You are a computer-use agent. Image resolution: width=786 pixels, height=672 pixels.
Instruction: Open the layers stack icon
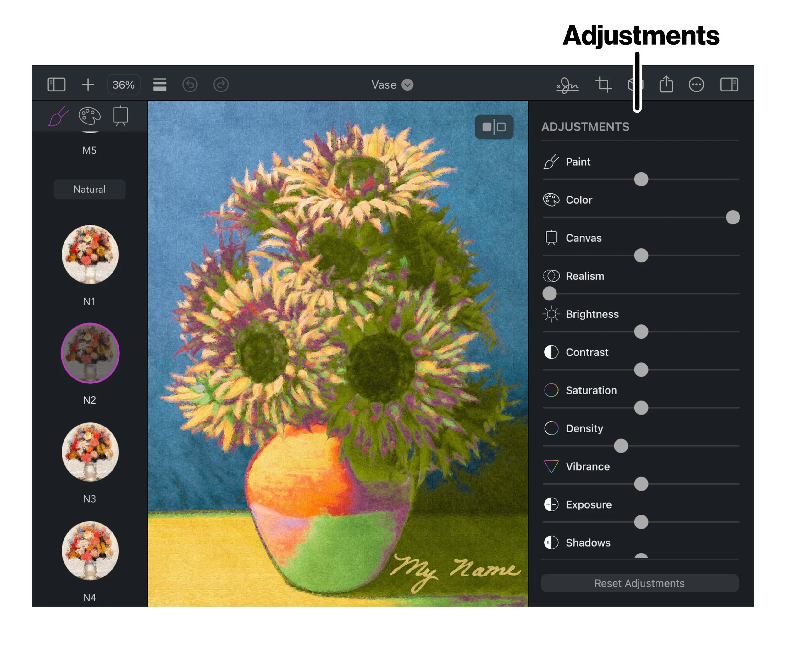click(x=160, y=85)
